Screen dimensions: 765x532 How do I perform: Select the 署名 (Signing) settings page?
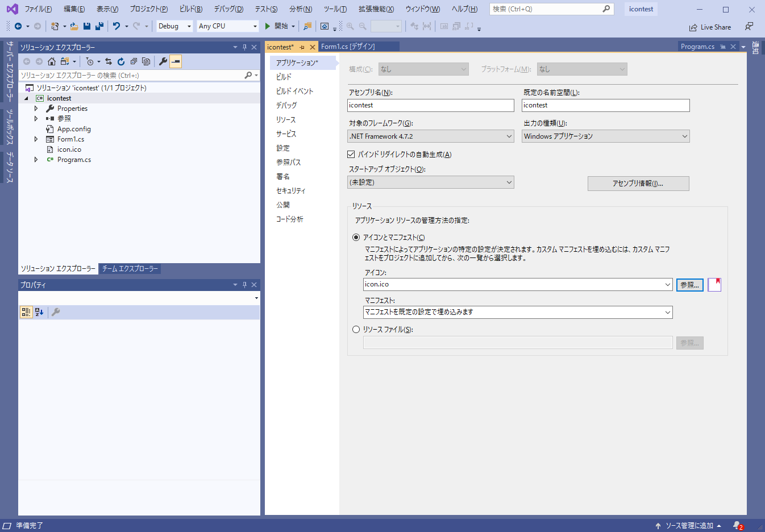pos(283,176)
